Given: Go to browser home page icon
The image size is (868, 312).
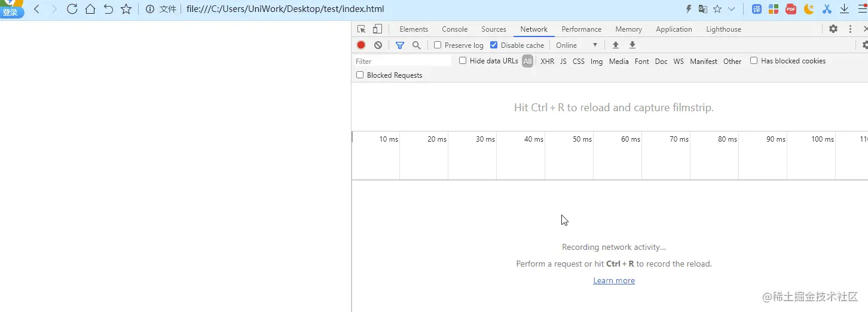Looking at the screenshot, I should [90, 9].
